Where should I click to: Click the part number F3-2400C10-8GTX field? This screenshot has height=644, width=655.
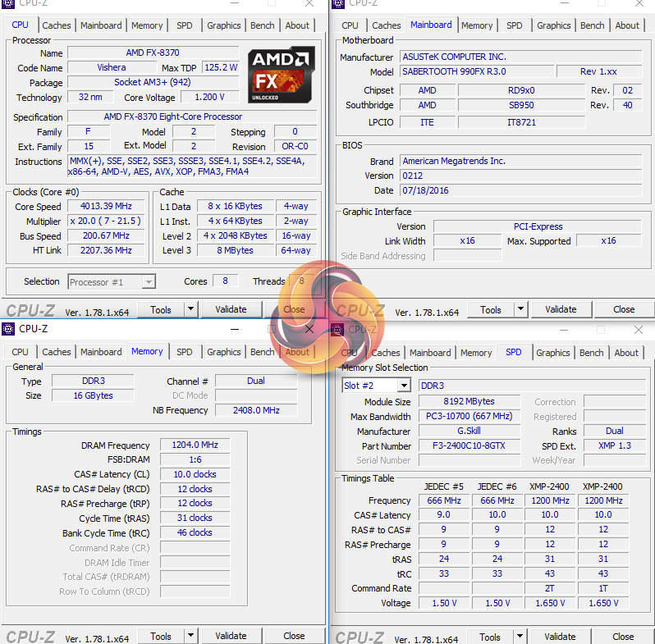coord(469,445)
